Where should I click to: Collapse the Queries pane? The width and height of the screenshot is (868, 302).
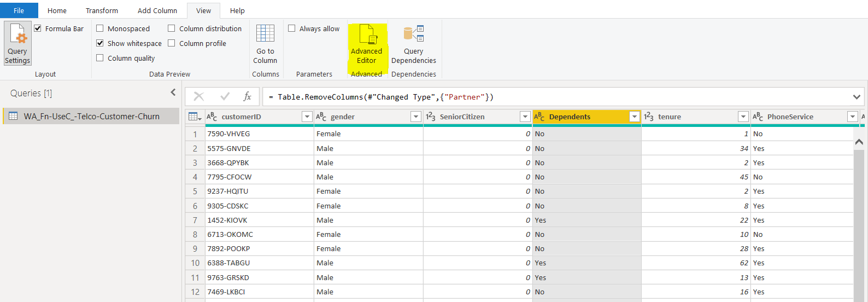pyautogui.click(x=173, y=92)
